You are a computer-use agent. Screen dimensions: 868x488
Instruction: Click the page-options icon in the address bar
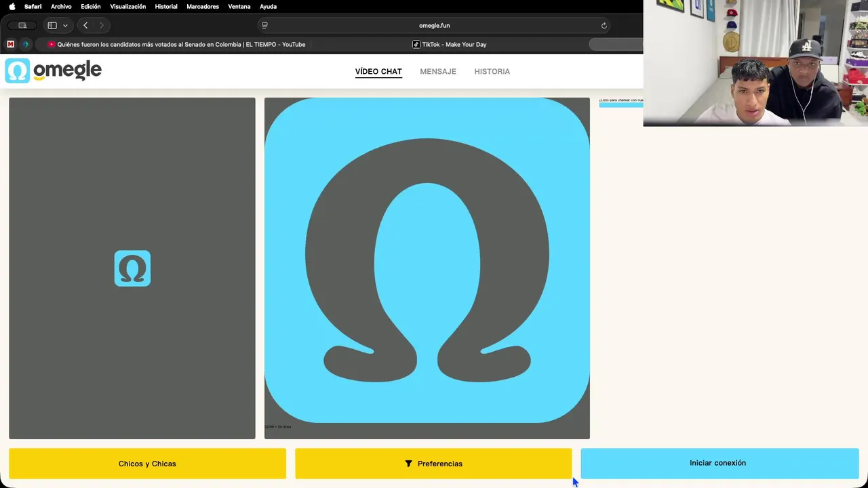click(264, 25)
